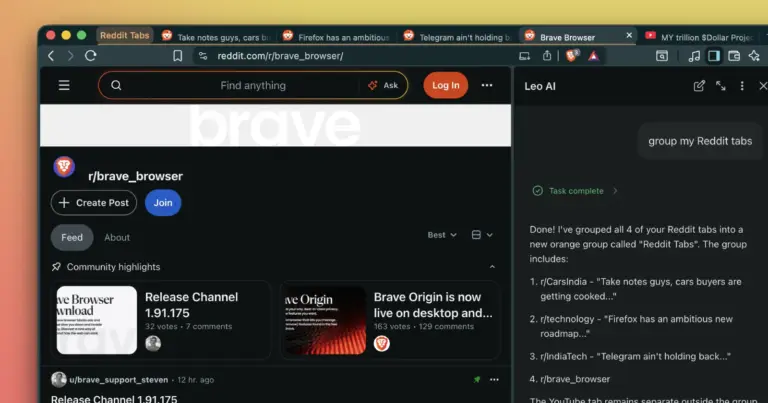Image resolution: width=768 pixels, height=403 pixels.
Task: Switch to Take notes guys tab
Action: (x=216, y=37)
